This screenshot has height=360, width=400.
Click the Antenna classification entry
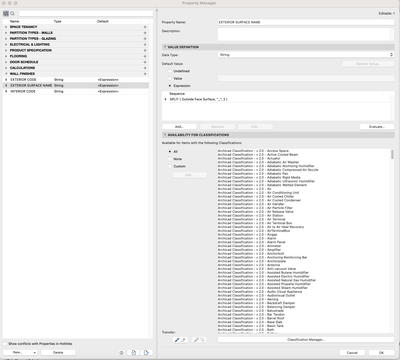click(249, 265)
